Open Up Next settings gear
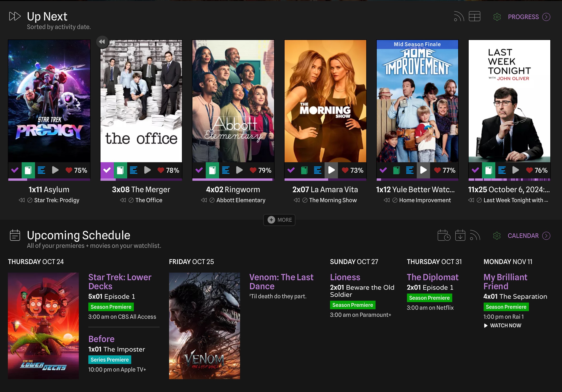The image size is (562, 392). tap(497, 17)
